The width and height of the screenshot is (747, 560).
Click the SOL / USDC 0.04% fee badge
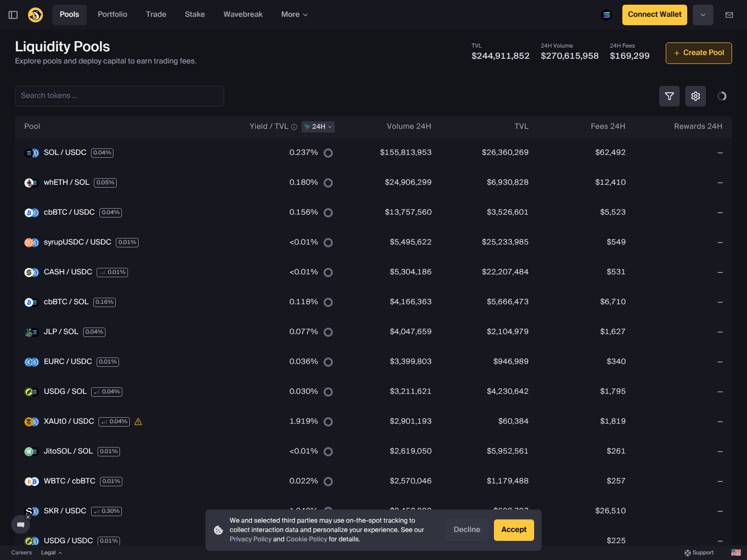102,153
